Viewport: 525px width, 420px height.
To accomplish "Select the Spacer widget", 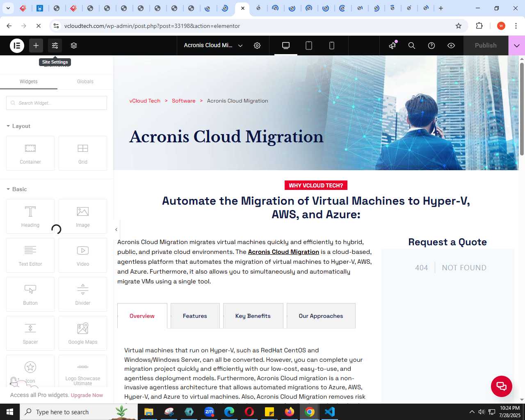I will (x=30, y=333).
